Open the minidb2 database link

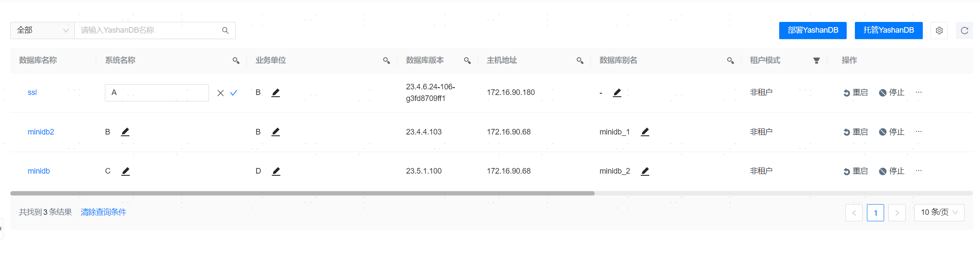point(41,132)
